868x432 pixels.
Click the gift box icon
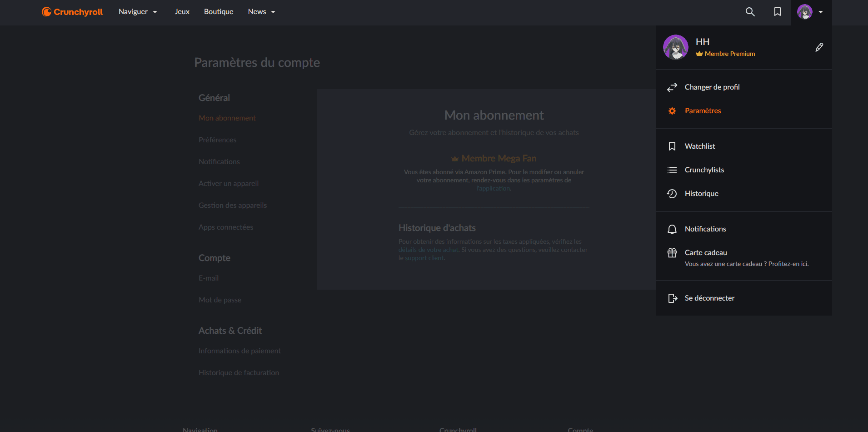(x=672, y=253)
